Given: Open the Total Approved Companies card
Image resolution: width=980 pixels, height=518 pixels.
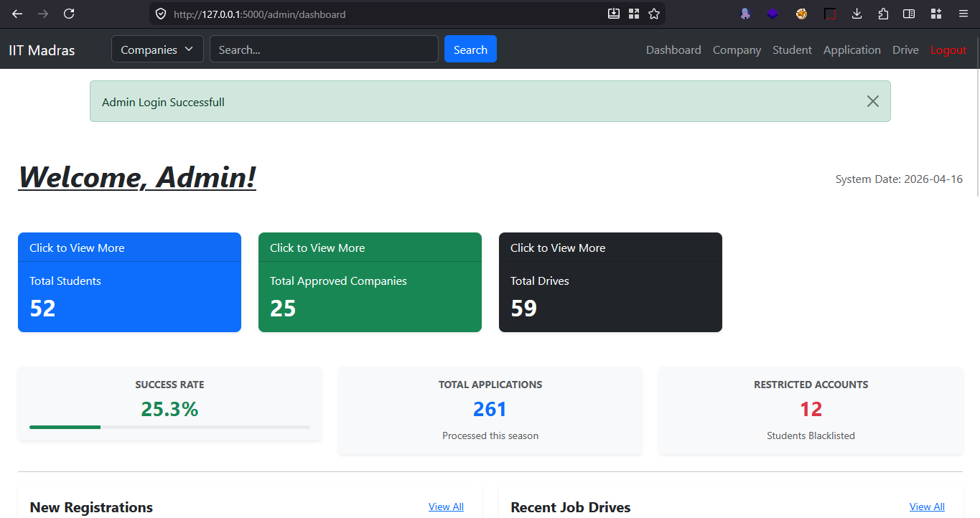Looking at the screenshot, I should pos(370,282).
